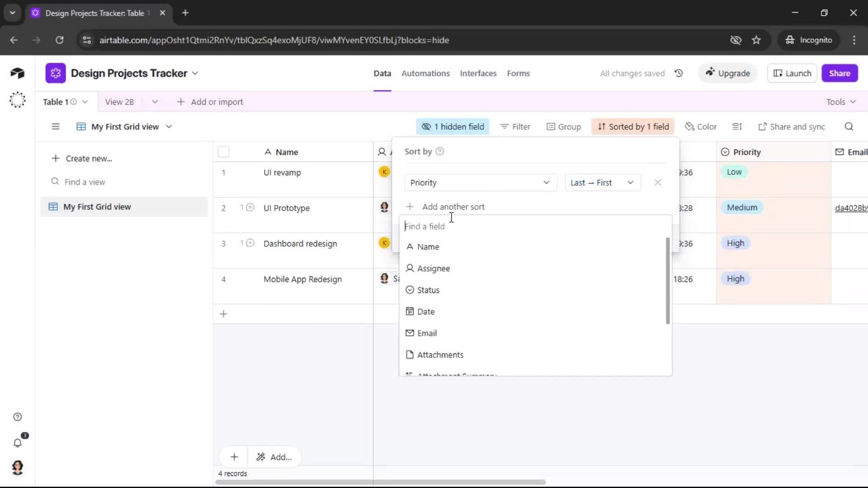Choose Date in the field list
This screenshot has width=868, height=488.
[x=533, y=312]
